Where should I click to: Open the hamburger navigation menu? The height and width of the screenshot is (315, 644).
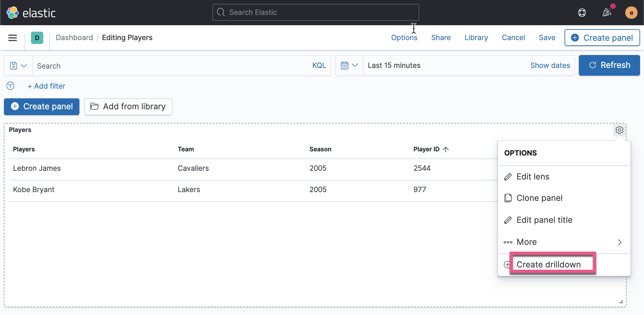pyautogui.click(x=13, y=38)
